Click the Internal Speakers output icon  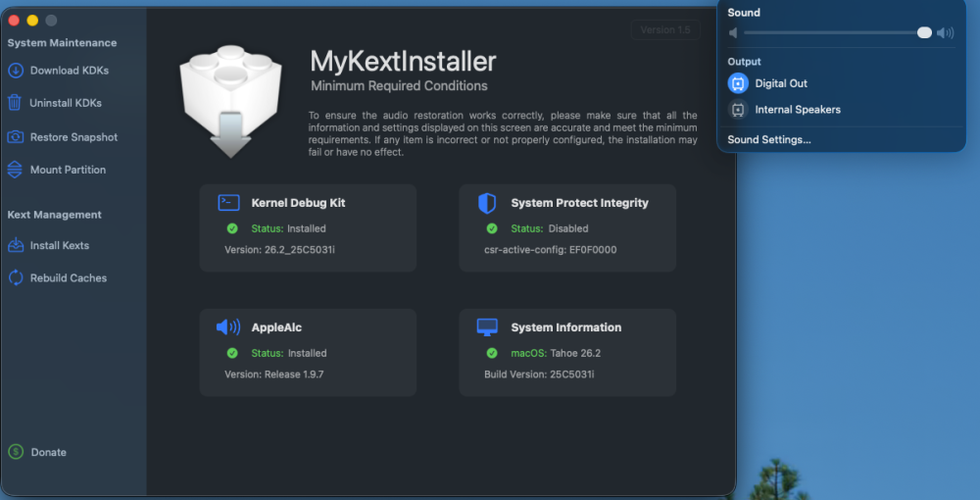click(x=738, y=110)
